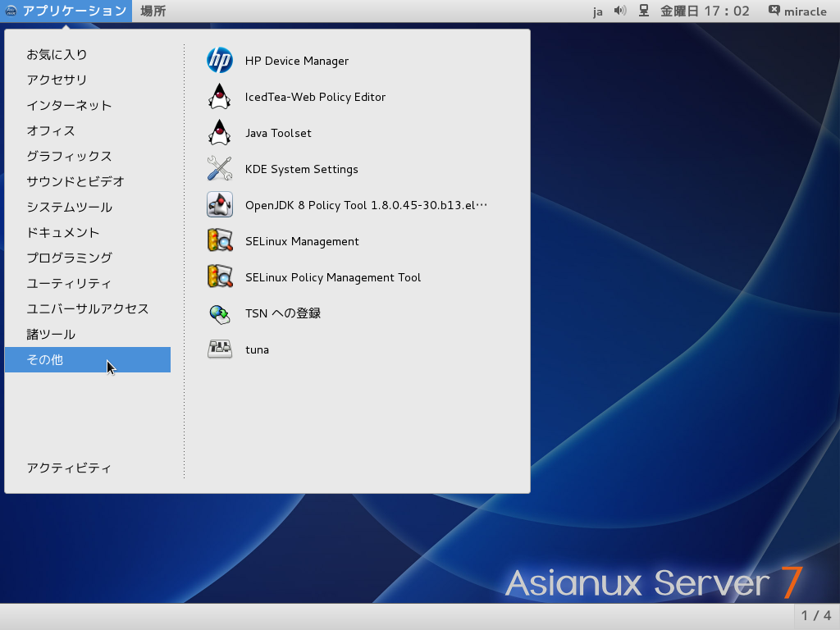Open IcedTea-Web Policy Editor icon
This screenshot has width=840, height=630.
coord(220,97)
